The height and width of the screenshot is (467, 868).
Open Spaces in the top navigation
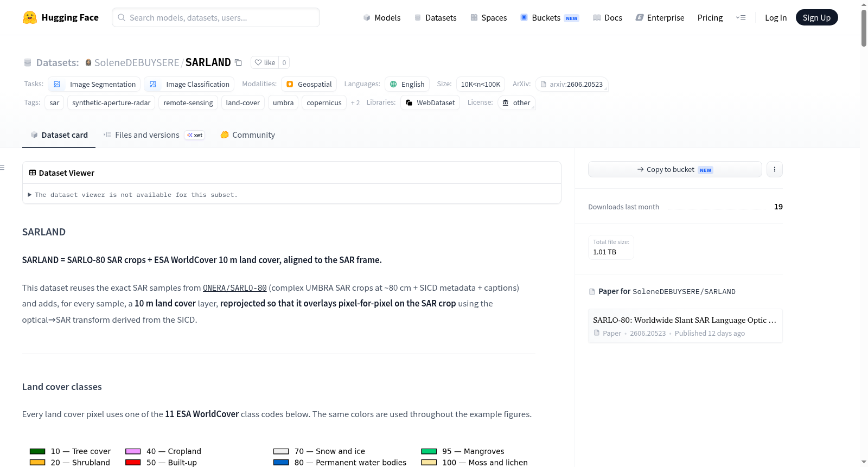(489, 17)
